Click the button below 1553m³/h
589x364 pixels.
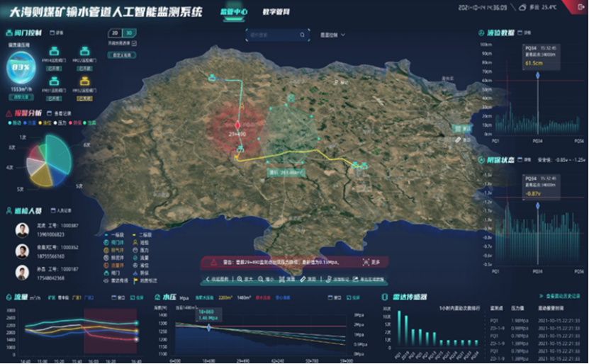coord(21,97)
